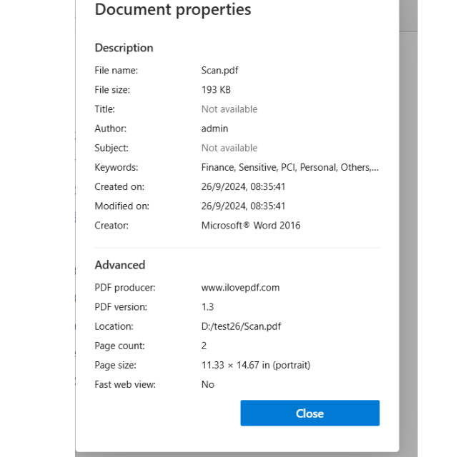Select the 193 KB file size value
Image resolution: width=476 pixels, height=457 pixels.
(216, 90)
